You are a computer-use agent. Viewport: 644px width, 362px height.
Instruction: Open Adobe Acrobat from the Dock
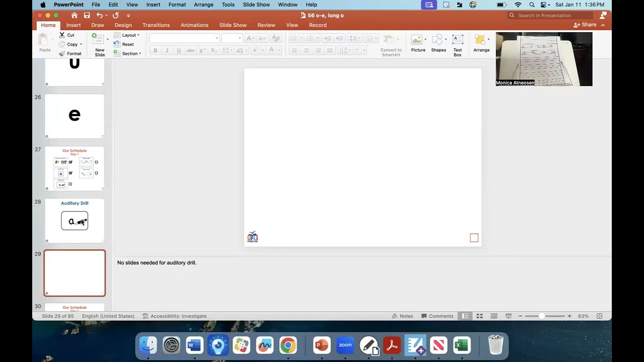(x=392, y=345)
